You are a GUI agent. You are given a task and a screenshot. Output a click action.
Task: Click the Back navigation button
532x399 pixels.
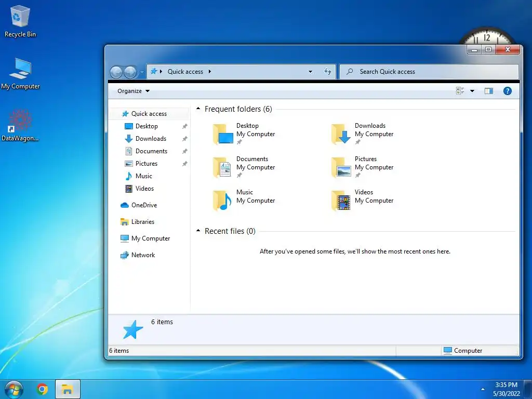(116, 72)
